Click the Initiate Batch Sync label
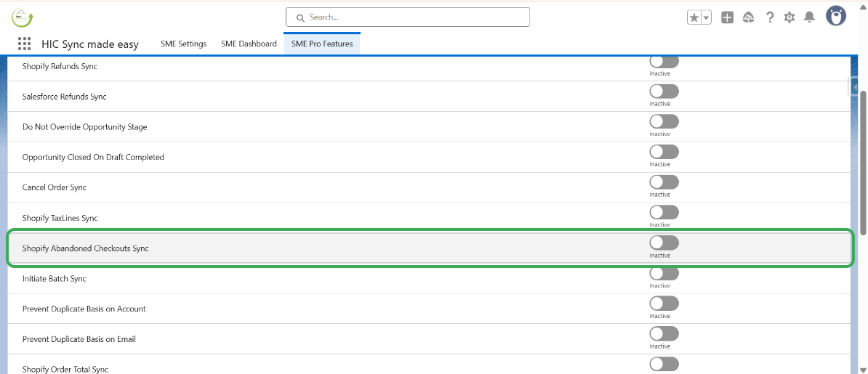The image size is (868, 374). (x=55, y=278)
